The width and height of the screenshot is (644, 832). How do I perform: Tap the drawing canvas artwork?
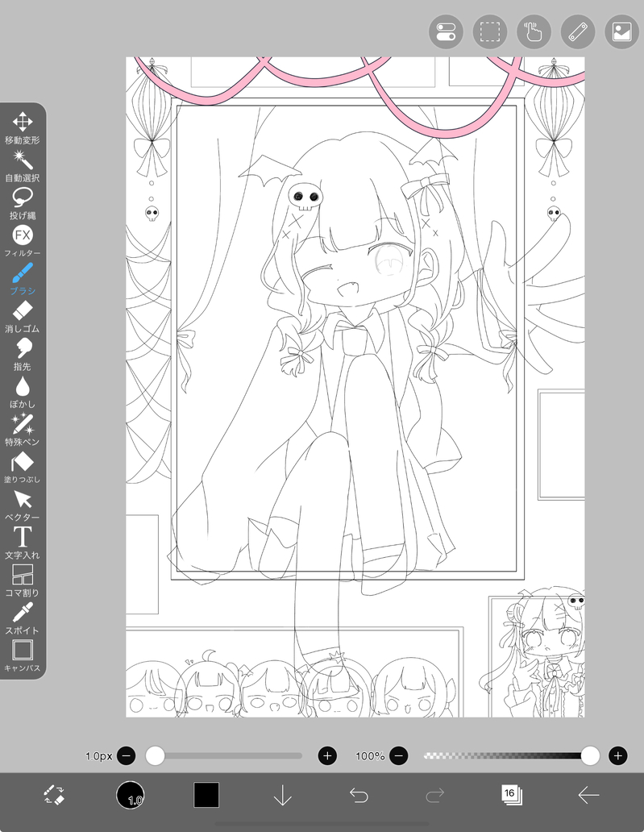pos(355,387)
